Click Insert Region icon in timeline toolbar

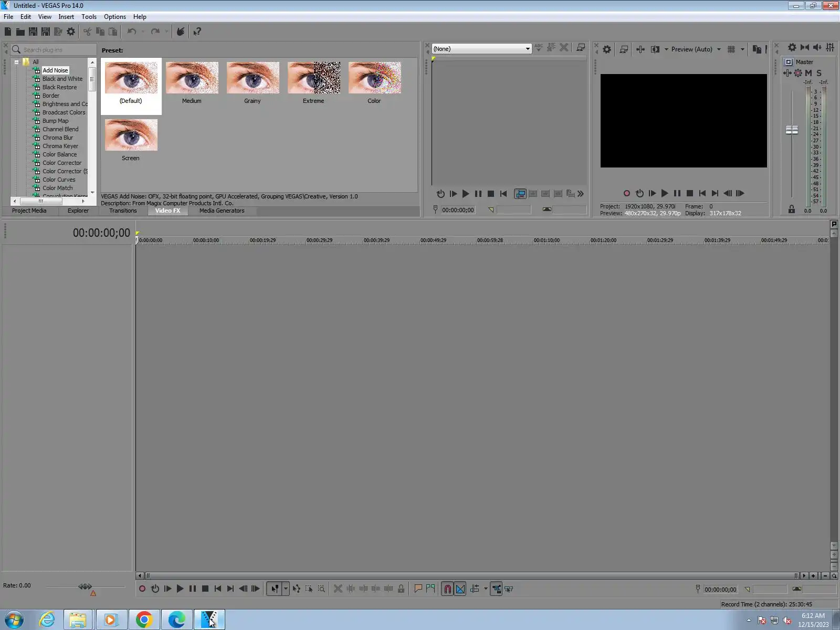pyautogui.click(x=430, y=589)
